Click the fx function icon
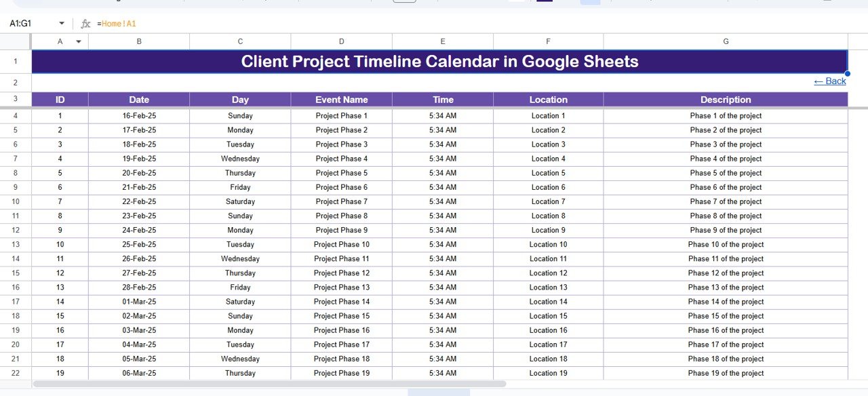 (85, 24)
